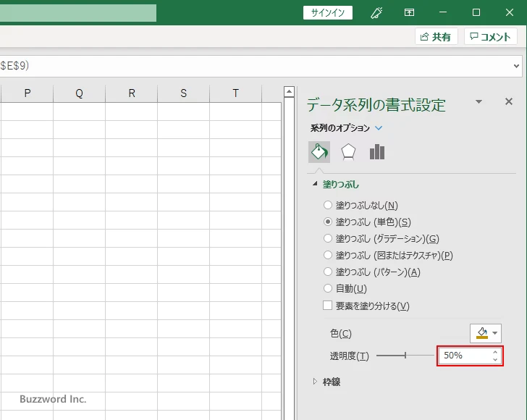Expand the formula bar chevron
This screenshot has width=527, height=420.
516,66
